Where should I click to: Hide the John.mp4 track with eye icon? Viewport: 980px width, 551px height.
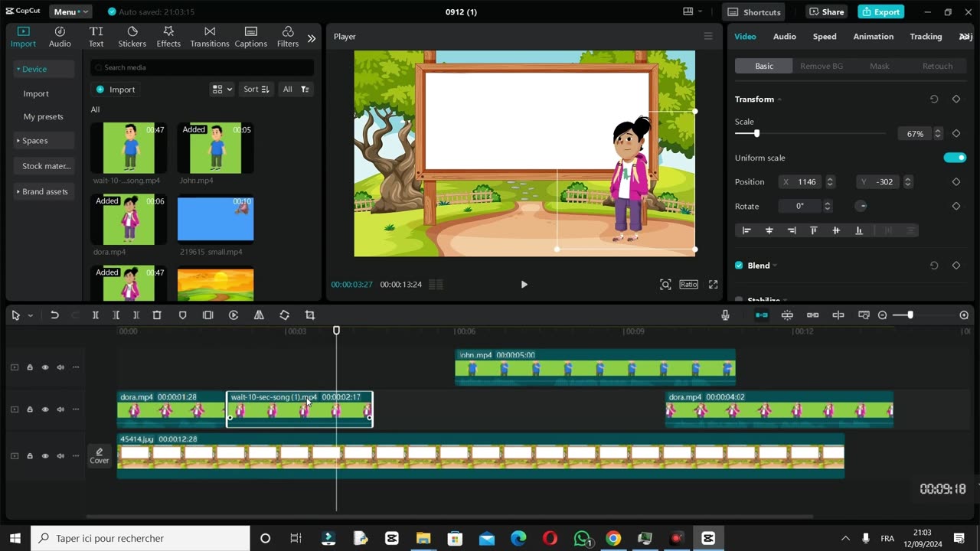[x=45, y=367]
